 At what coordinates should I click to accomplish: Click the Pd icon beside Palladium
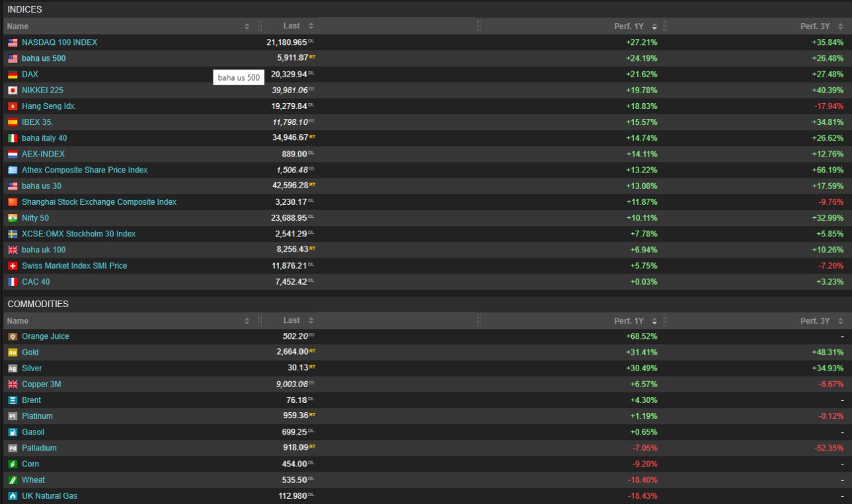tap(13, 448)
